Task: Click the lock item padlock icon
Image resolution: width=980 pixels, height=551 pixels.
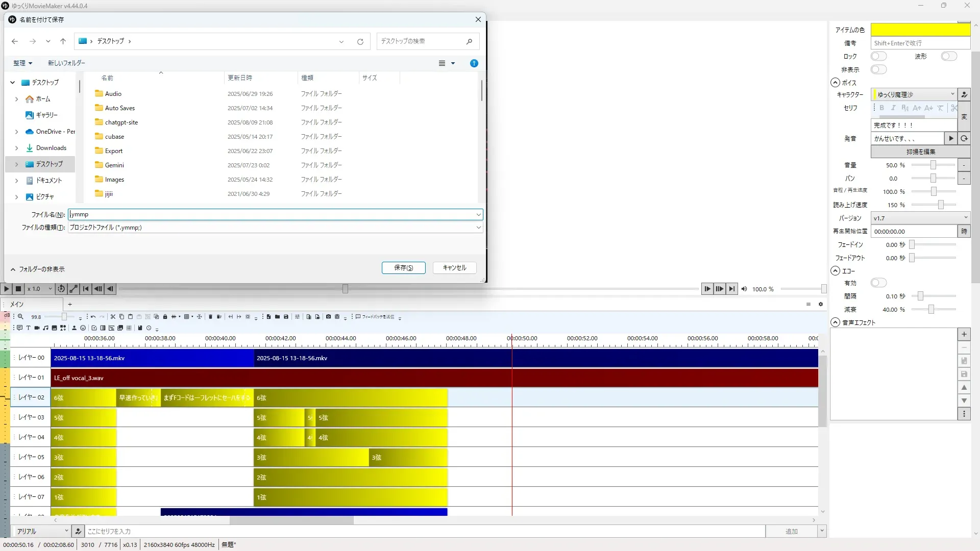Action: click(165, 317)
